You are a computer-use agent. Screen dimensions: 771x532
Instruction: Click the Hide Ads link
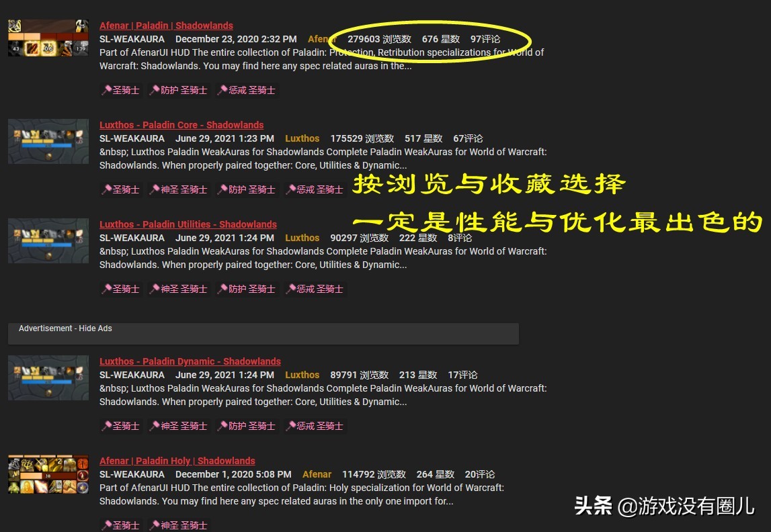click(95, 328)
